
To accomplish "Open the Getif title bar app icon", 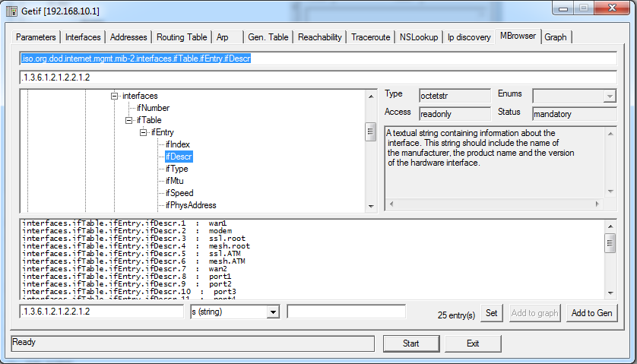I will coord(11,11).
